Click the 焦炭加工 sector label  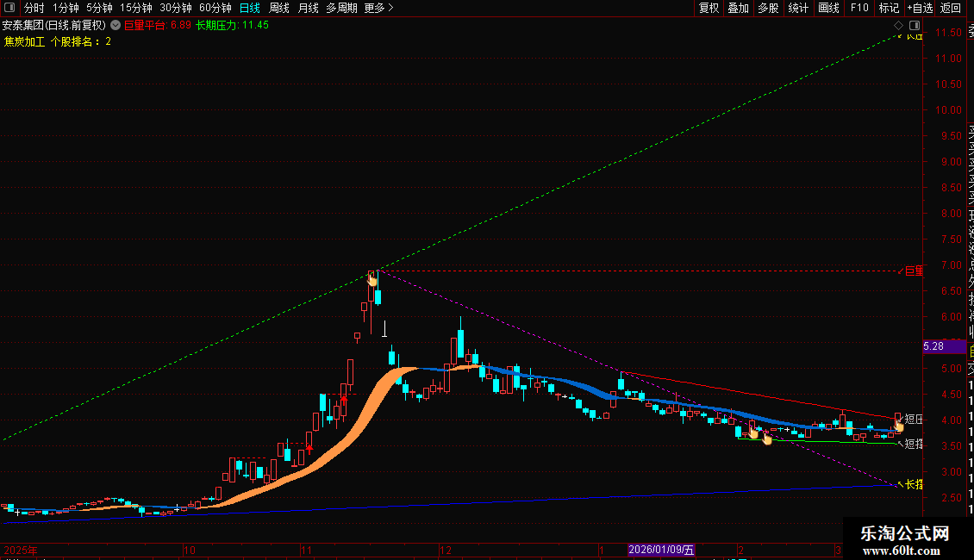(x=25, y=41)
